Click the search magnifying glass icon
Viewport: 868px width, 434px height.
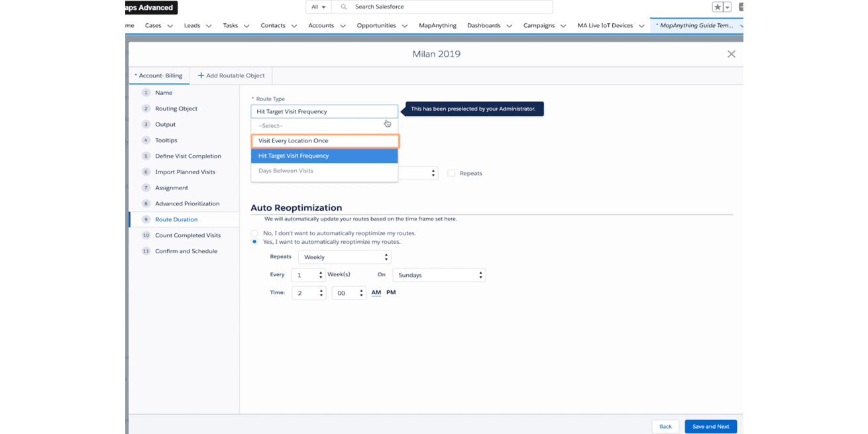pyautogui.click(x=343, y=7)
